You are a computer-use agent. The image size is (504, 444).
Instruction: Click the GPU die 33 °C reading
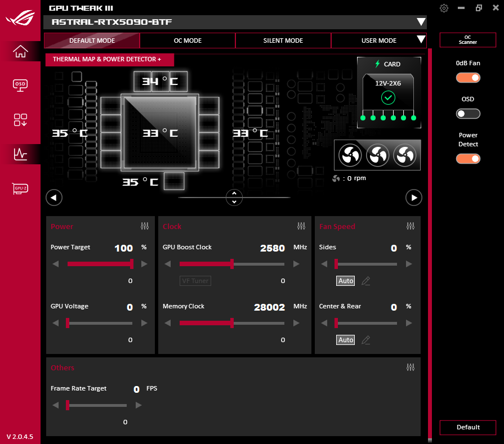160,133
